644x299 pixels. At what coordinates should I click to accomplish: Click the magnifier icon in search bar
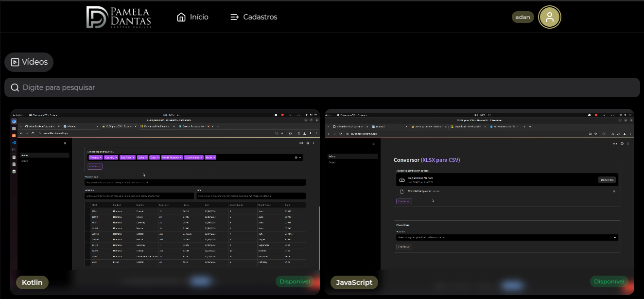[15, 88]
